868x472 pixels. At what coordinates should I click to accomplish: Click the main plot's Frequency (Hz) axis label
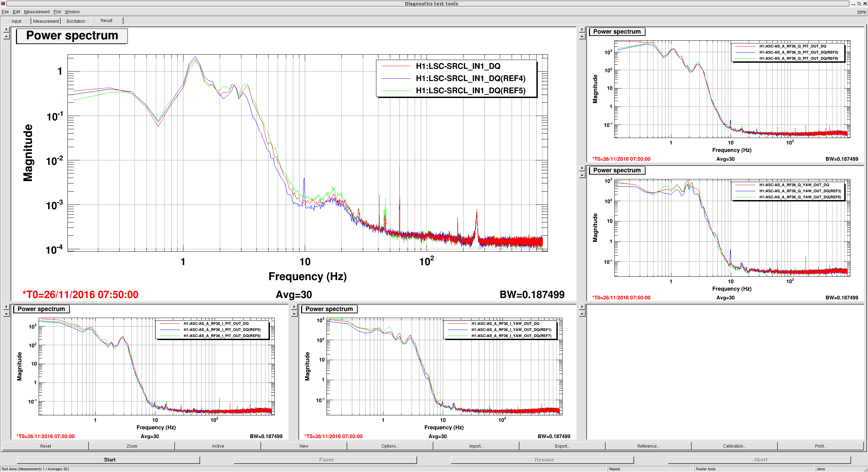tap(308, 276)
